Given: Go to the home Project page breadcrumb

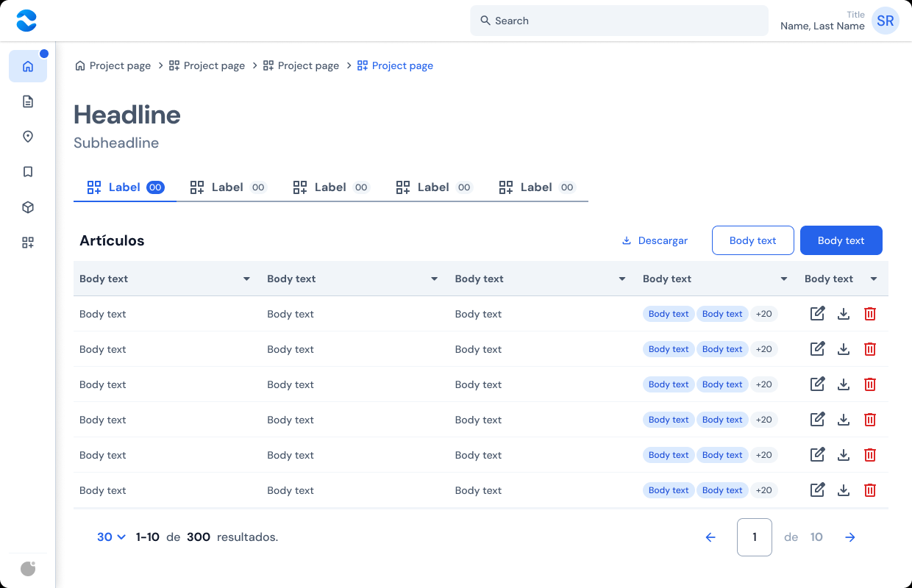Looking at the screenshot, I should tap(113, 65).
